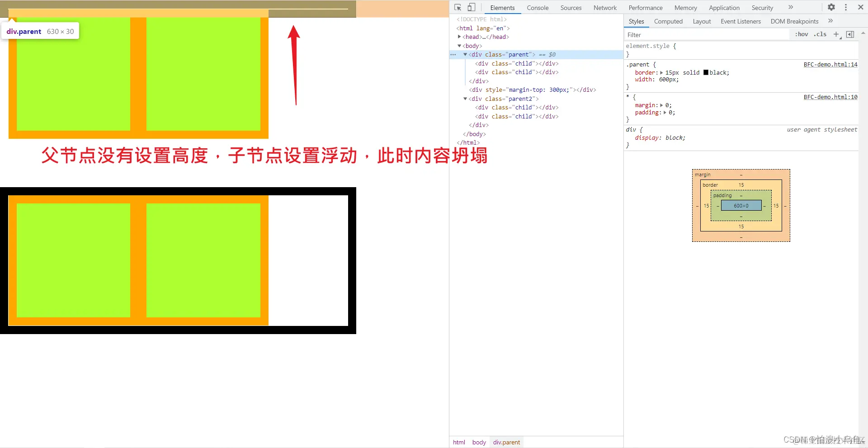Switch to the Console tab
868x448 pixels.
[538, 8]
